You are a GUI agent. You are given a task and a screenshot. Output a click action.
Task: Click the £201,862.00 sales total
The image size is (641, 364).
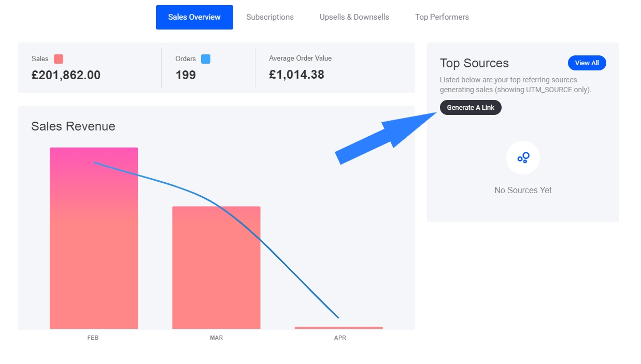66,75
